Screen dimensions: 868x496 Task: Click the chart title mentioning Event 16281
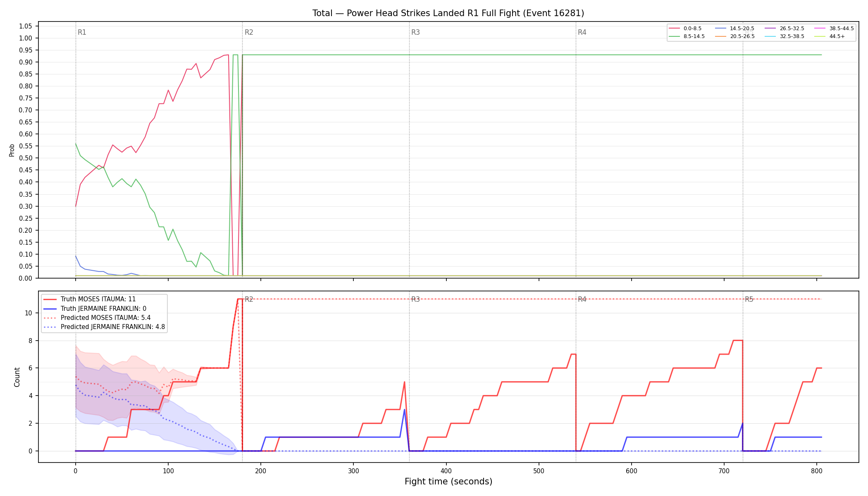(x=448, y=13)
